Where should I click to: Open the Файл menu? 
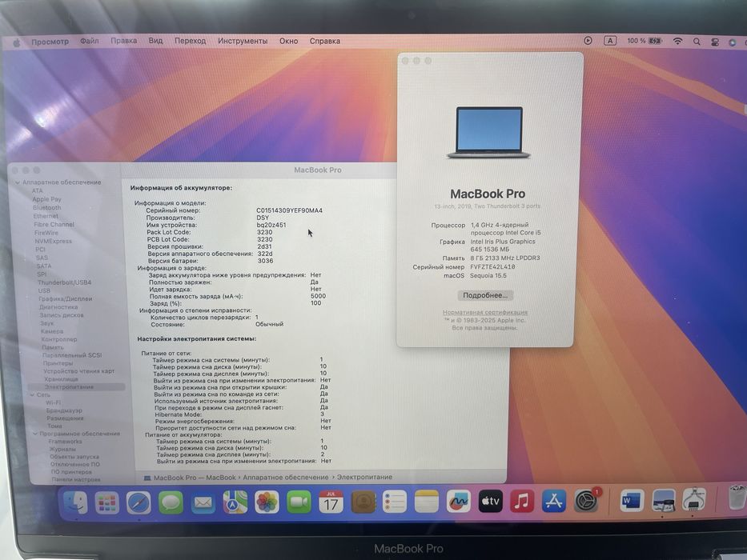click(89, 41)
